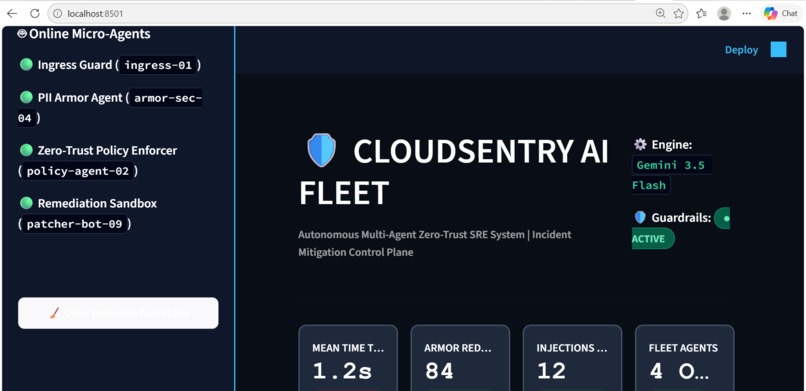Select the patcher-bot-09 code tag
Image resolution: width=806 pixels, height=391 pixels.
(x=75, y=224)
